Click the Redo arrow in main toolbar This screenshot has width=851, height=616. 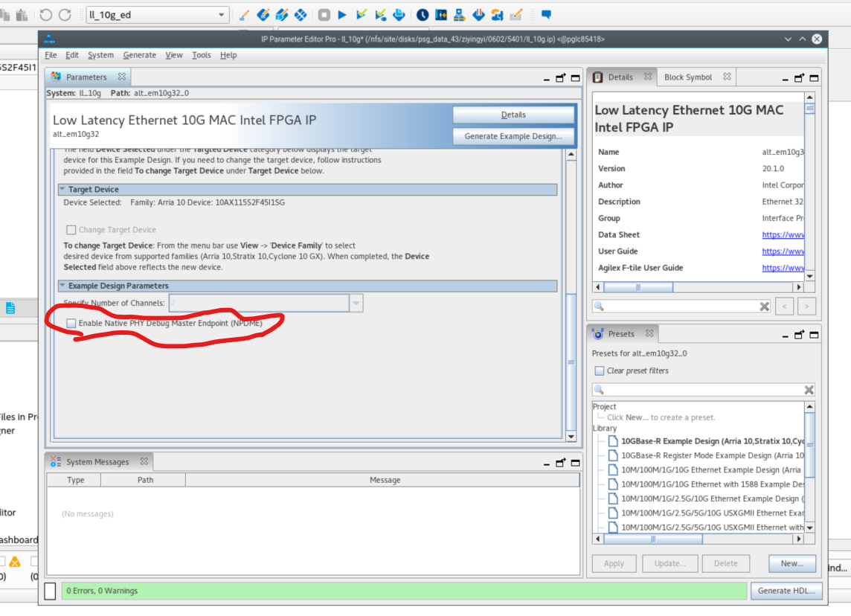[x=65, y=15]
